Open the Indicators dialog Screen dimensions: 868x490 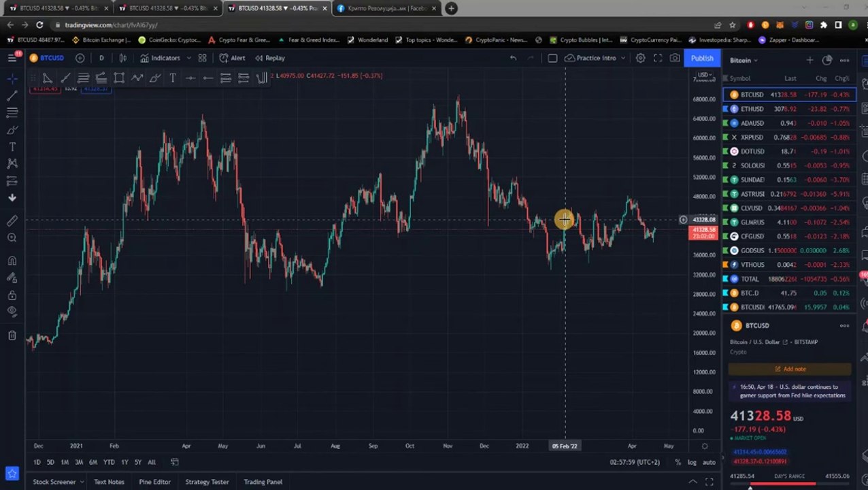click(x=161, y=58)
